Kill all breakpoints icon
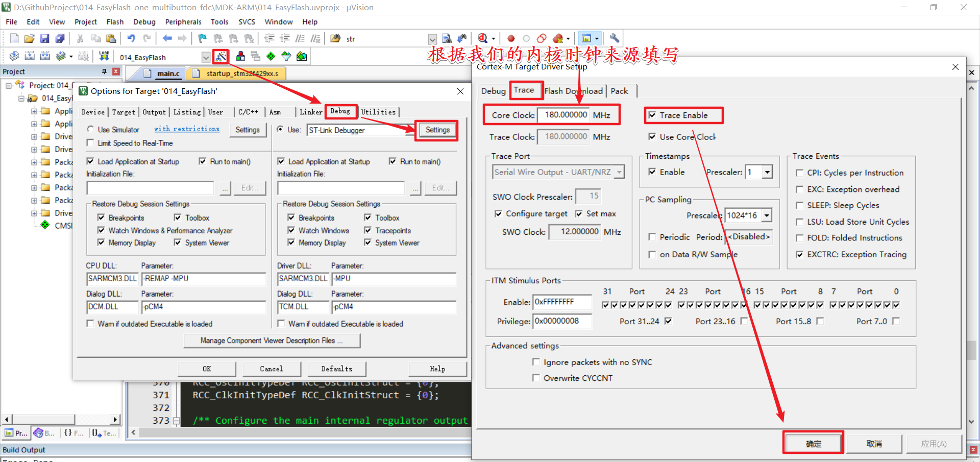This screenshot has width=980, height=462. [x=557, y=38]
